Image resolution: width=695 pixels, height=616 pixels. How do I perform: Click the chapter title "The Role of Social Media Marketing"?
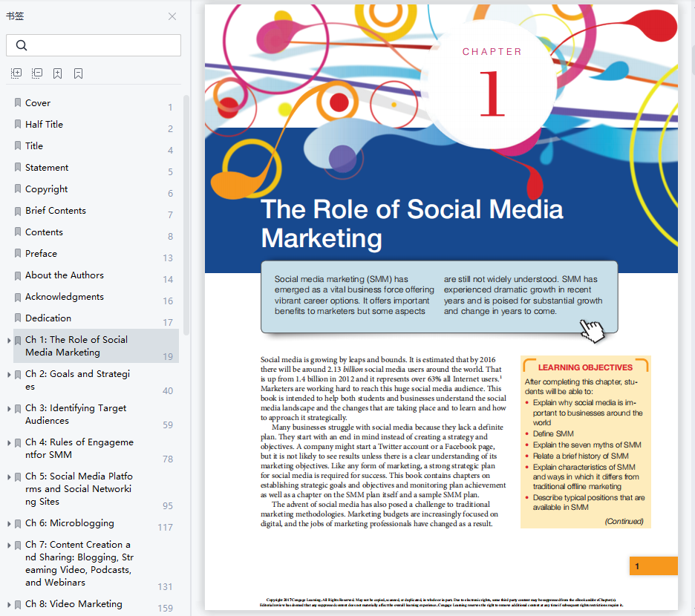pos(412,224)
